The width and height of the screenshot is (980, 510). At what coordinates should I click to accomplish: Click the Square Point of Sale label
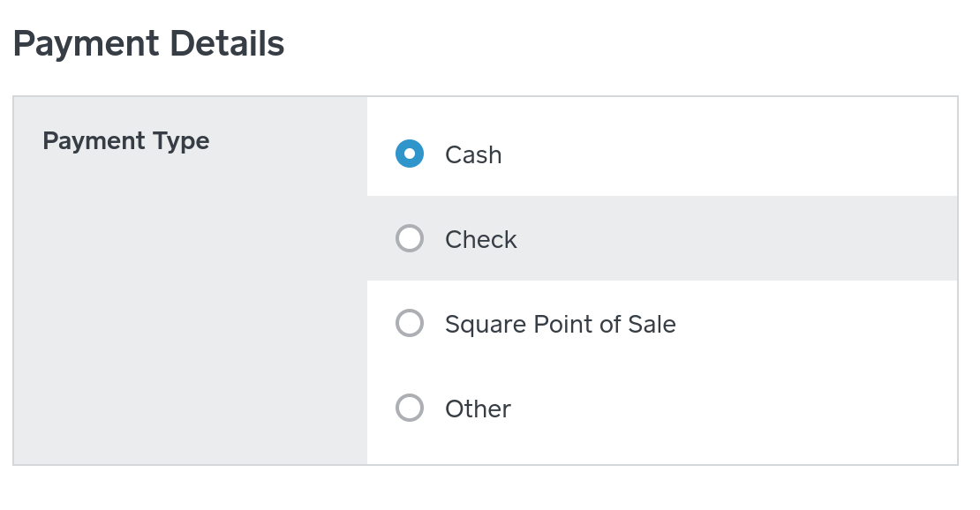click(x=560, y=324)
